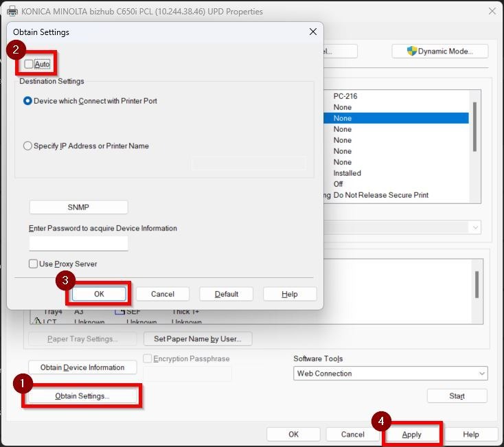Apply the printer property changes
504x447 pixels.
click(x=412, y=435)
